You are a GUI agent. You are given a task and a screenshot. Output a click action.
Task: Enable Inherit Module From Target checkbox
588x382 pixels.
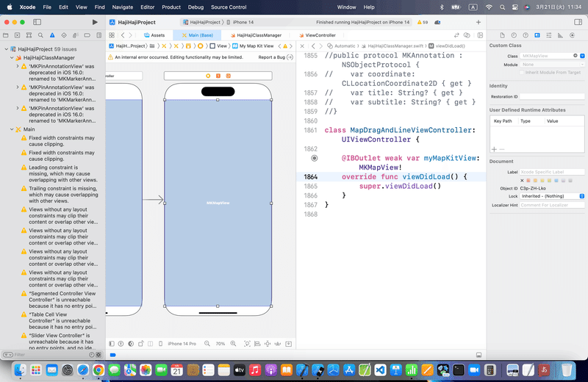click(x=522, y=72)
